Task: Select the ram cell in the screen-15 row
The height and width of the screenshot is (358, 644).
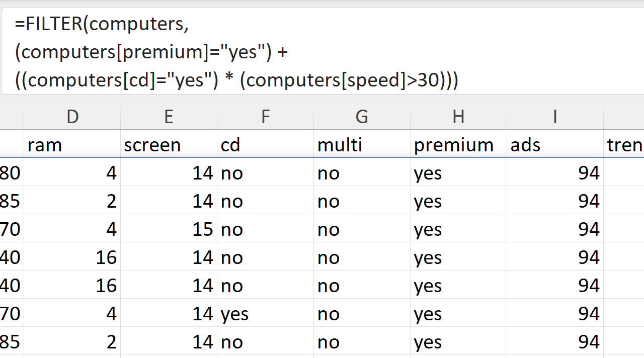Action: [72, 229]
